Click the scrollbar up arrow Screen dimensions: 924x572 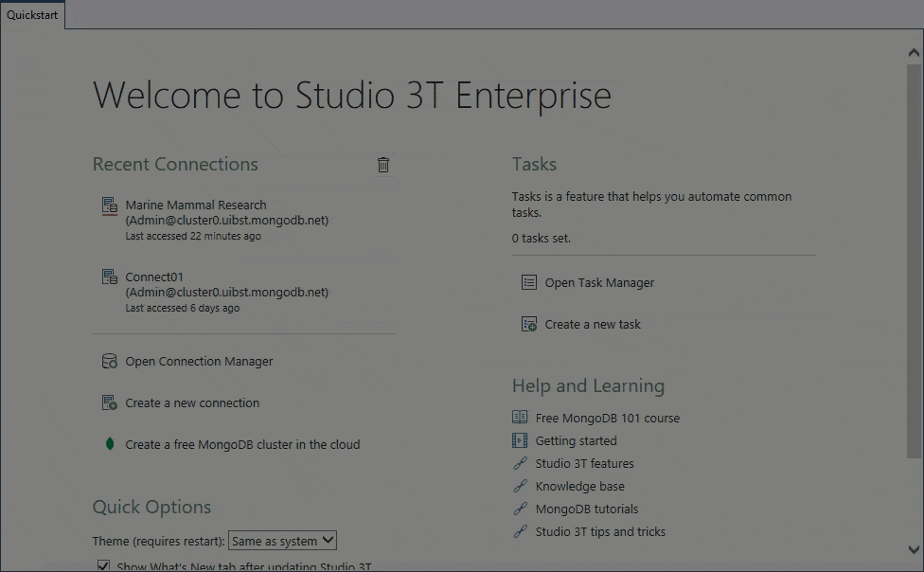[x=914, y=54]
